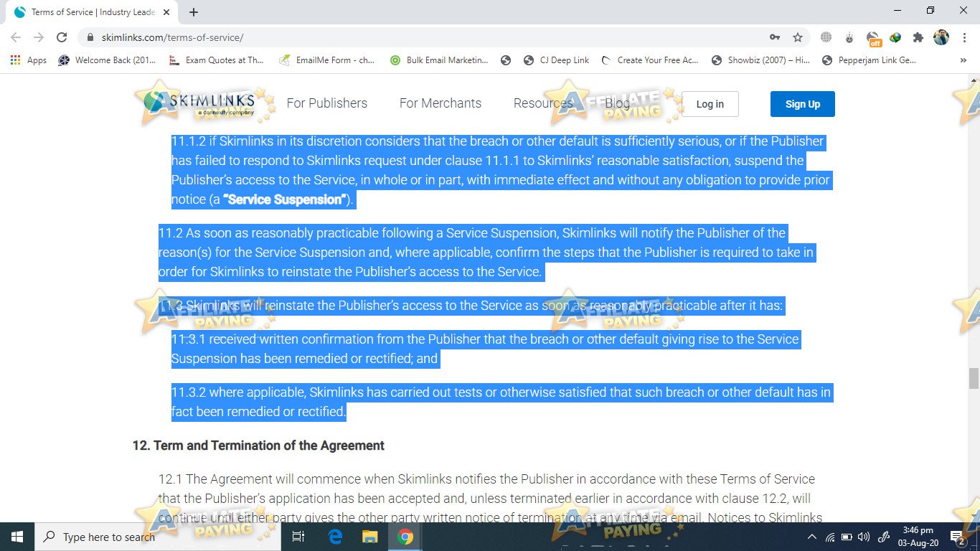Viewport: 980px width, 551px height.
Task: Click the clause 11.3.1 paragraph text
Action: pyautogui.click(x=486, y=349)
